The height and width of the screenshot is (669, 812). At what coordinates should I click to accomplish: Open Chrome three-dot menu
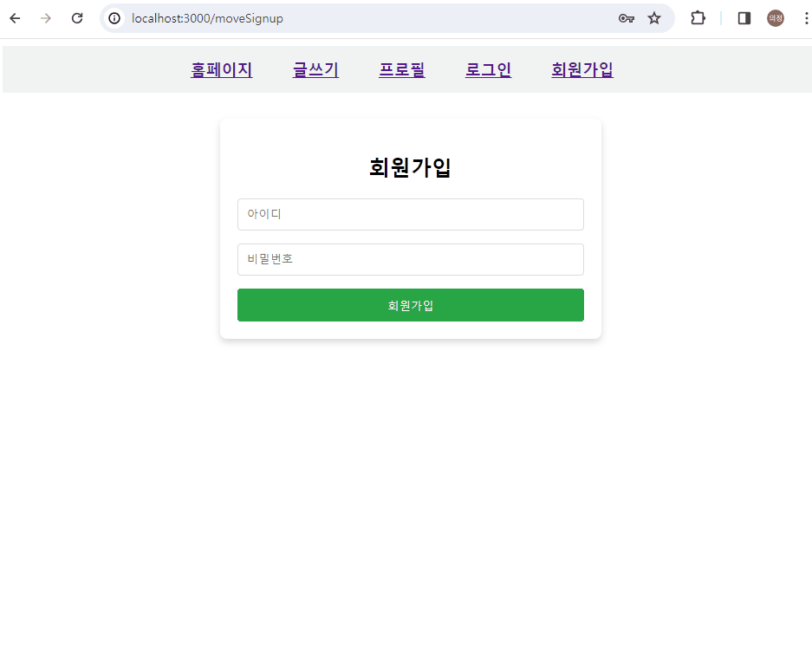tap(806, 19)
